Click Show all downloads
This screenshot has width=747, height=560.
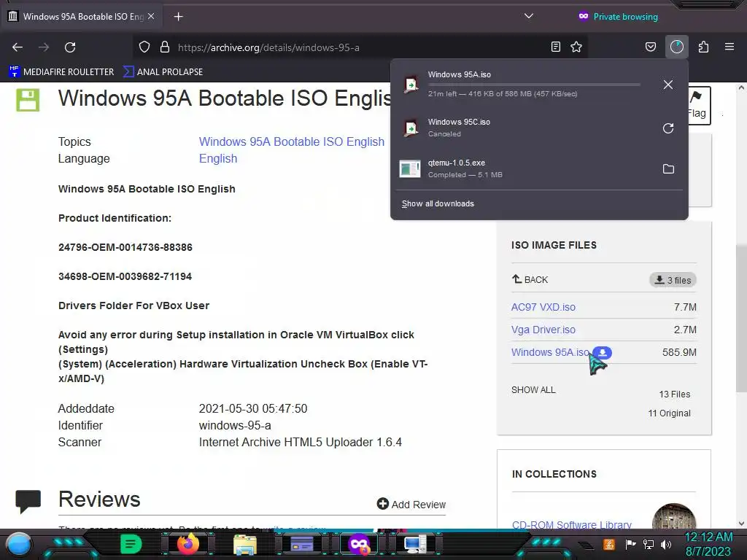coord(438,204)
